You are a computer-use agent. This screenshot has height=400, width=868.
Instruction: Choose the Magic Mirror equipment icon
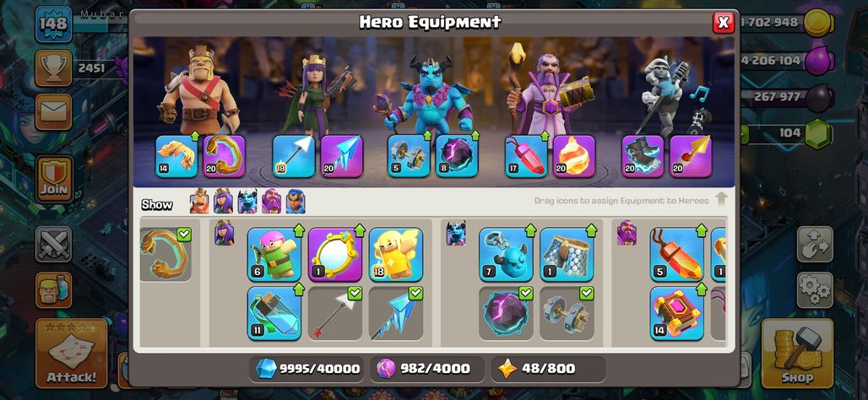(335, 255)
